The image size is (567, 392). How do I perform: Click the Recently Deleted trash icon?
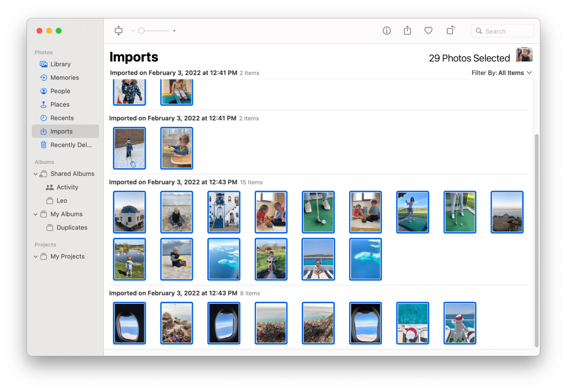(43, 145)
